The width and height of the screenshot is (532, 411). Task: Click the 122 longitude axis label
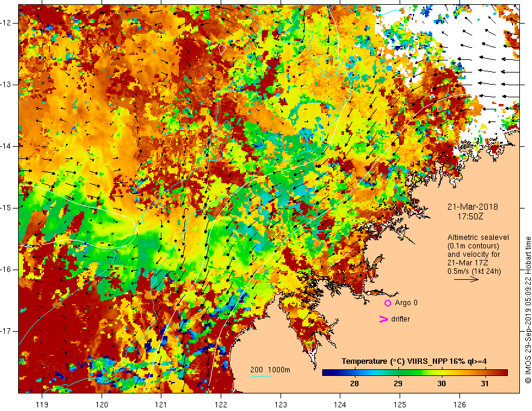click(x=221, y=404)
